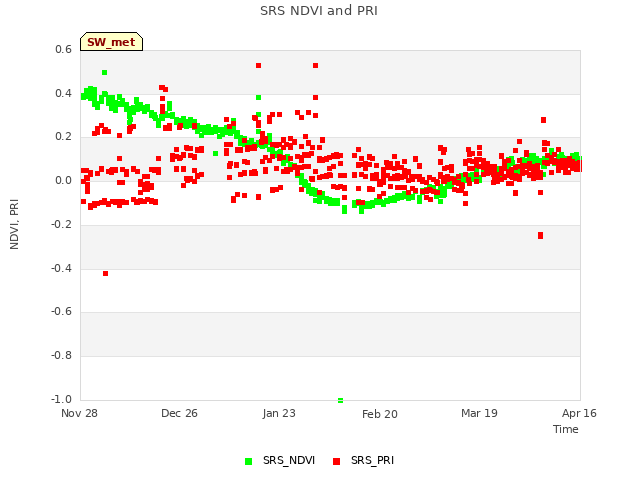Click the Feb 20 x-axis tick label
640x480 pixels.
click(x=380, y=414)
